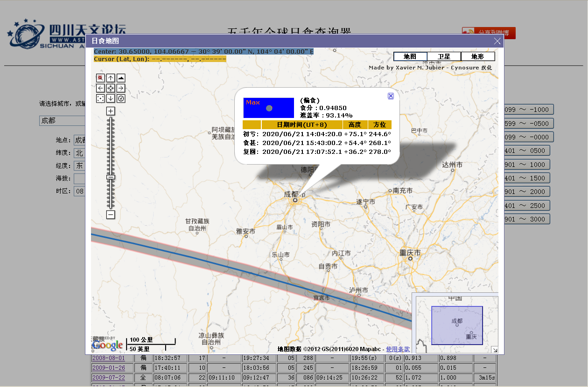This screenshot has width=588, height=387.
Task: Click the red zoom-area magnifier icon
Action: click(x=100, y=78)
